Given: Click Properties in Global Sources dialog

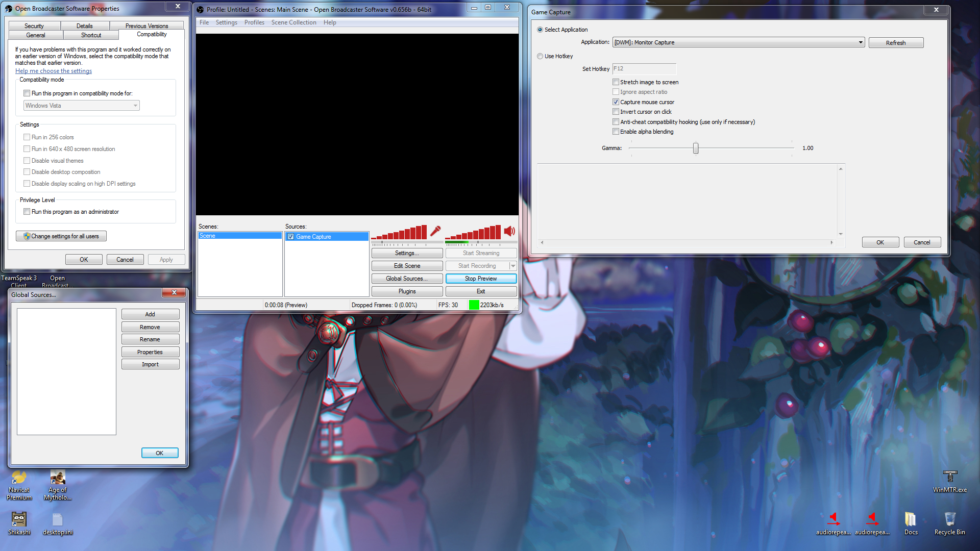Looking at the screenshot, I should (150, 352).
